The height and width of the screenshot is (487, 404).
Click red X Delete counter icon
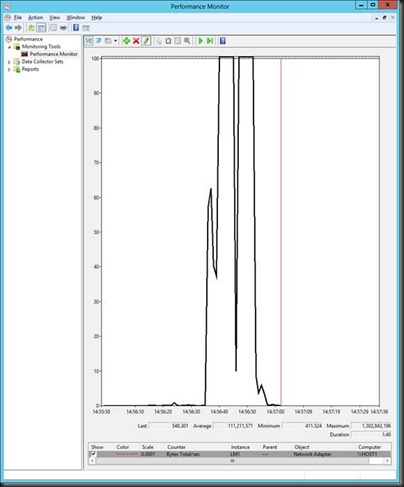coord(136,41)
